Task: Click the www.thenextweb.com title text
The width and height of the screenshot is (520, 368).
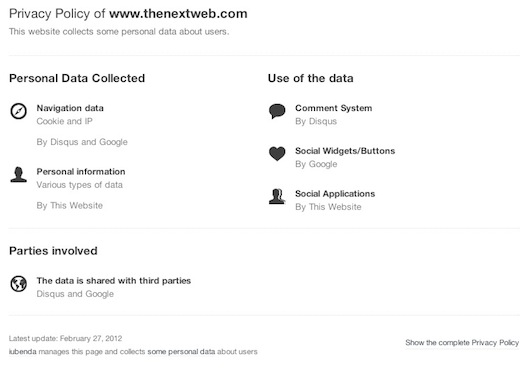Action: pos(178,14)
